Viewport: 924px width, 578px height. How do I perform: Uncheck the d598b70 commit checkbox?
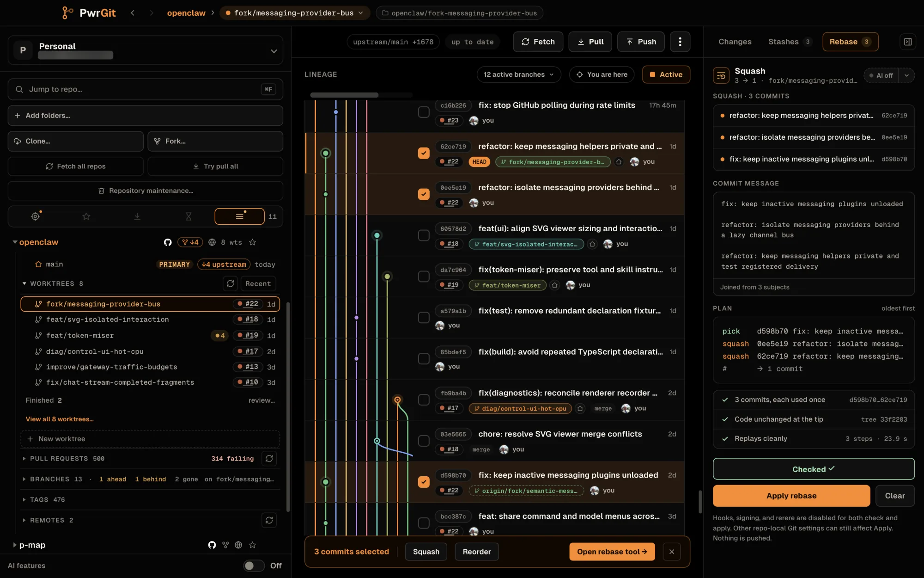point(424,482)
